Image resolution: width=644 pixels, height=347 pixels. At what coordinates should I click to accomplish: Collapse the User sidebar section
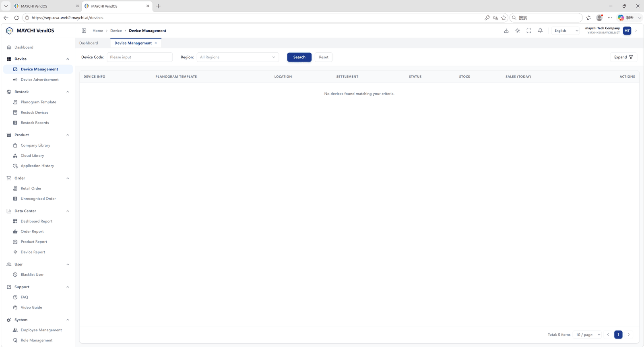38,265
